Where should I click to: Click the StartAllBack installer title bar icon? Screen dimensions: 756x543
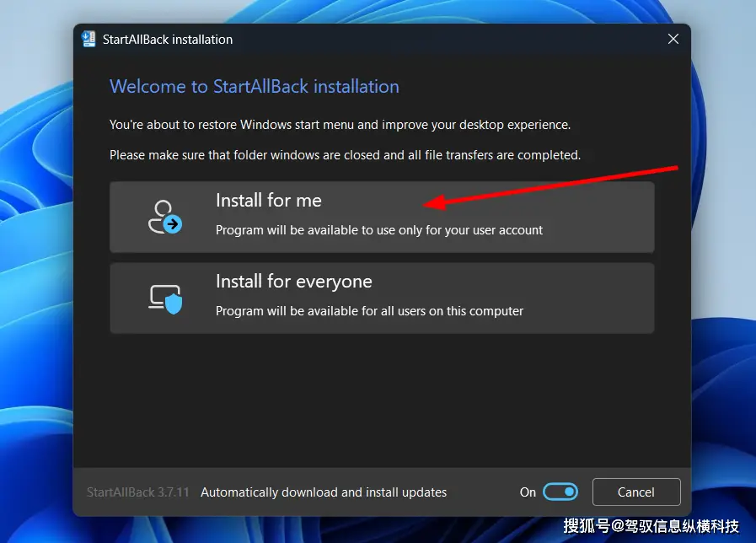click(x=88, y=39)
